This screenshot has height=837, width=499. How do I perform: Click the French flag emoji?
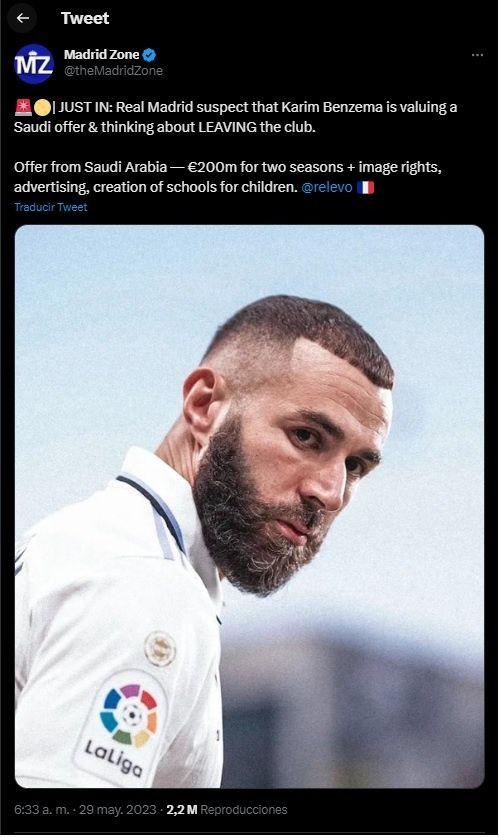[365, 187]
